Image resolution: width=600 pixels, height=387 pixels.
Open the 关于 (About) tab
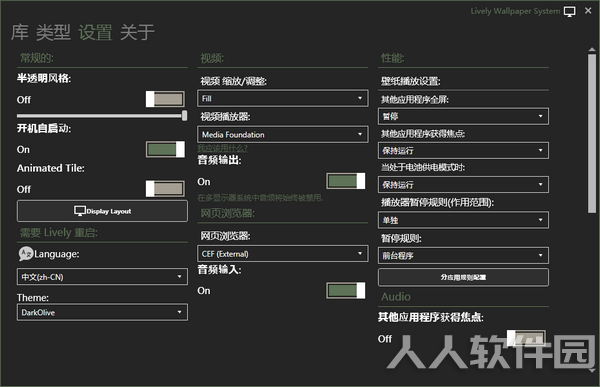coord(137,32)
